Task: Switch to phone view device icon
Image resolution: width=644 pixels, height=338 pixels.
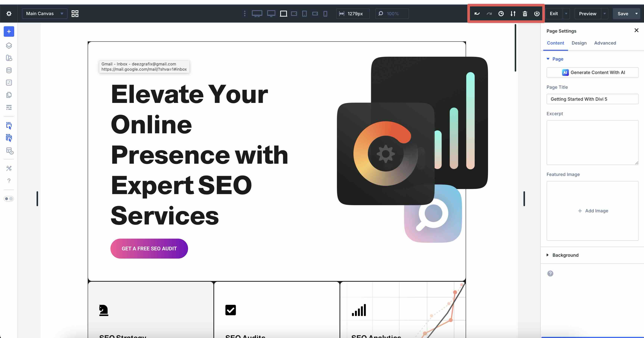Action: [x=325, y=13]
